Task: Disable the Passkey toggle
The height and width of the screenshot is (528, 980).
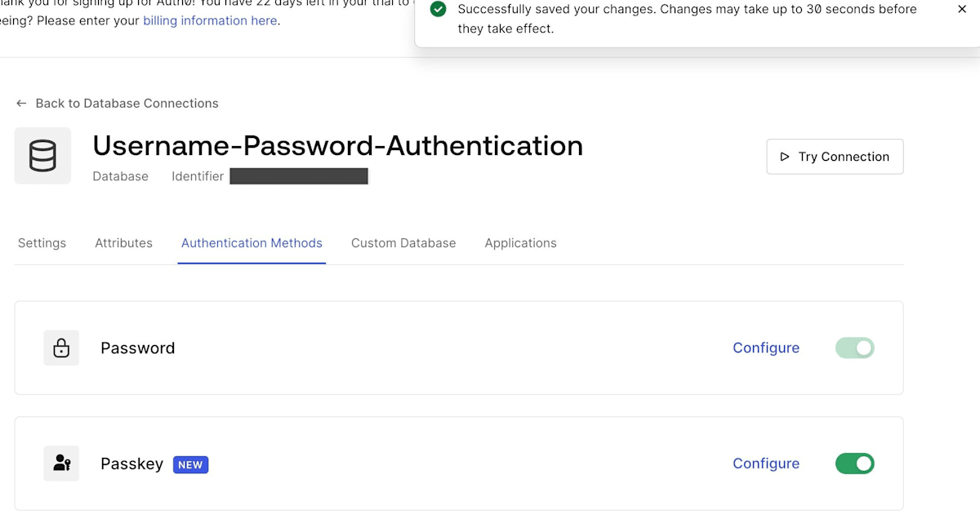Action: point(854,464)
